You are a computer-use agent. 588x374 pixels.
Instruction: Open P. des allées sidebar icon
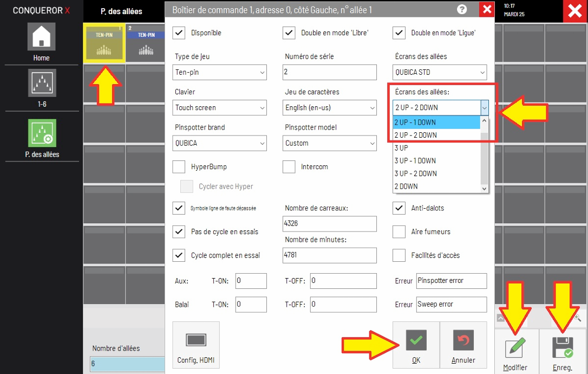pos(42,133)
